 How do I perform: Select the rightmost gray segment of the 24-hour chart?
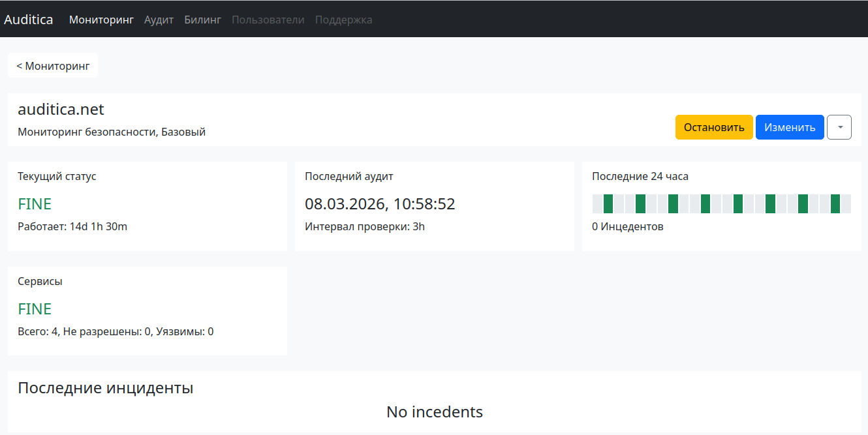tap(846, 203)
